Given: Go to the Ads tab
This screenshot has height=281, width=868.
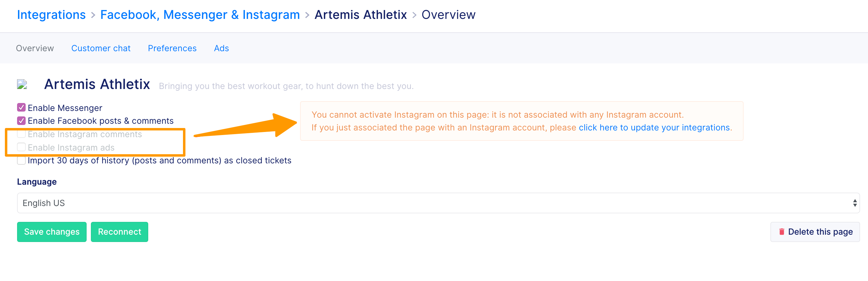Looking at the screenshot, I should 221,48.
